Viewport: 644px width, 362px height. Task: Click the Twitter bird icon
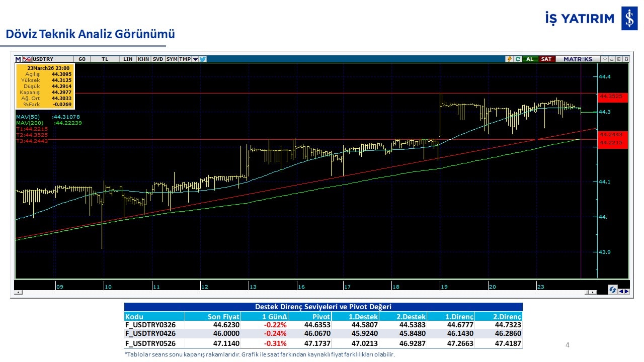(203, 59)
